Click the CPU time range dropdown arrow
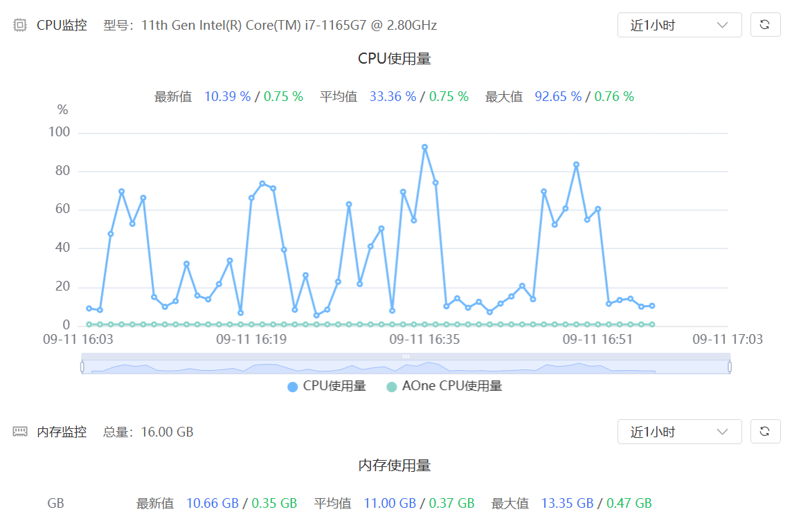Screen dimensions: 792x532 tap(722, 25)
